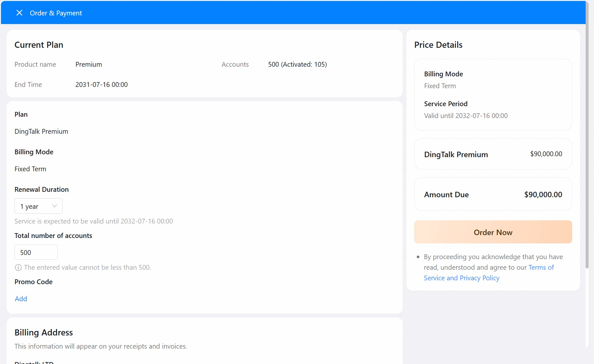This screenshot has height=364, width=594.
Task: Select the Promo Code label
Action: point(33,282)
